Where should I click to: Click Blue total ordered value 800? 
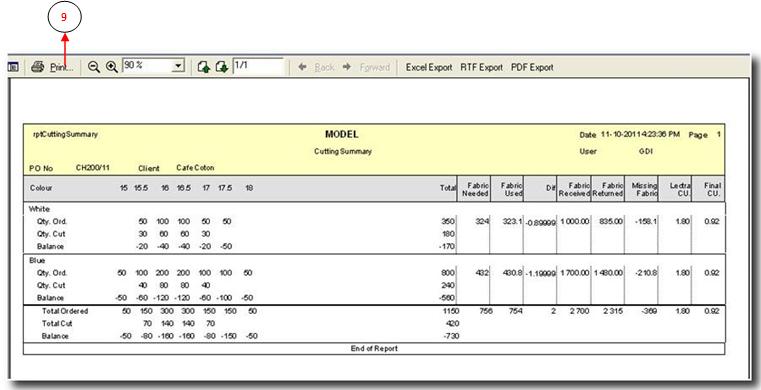(448, 273)
